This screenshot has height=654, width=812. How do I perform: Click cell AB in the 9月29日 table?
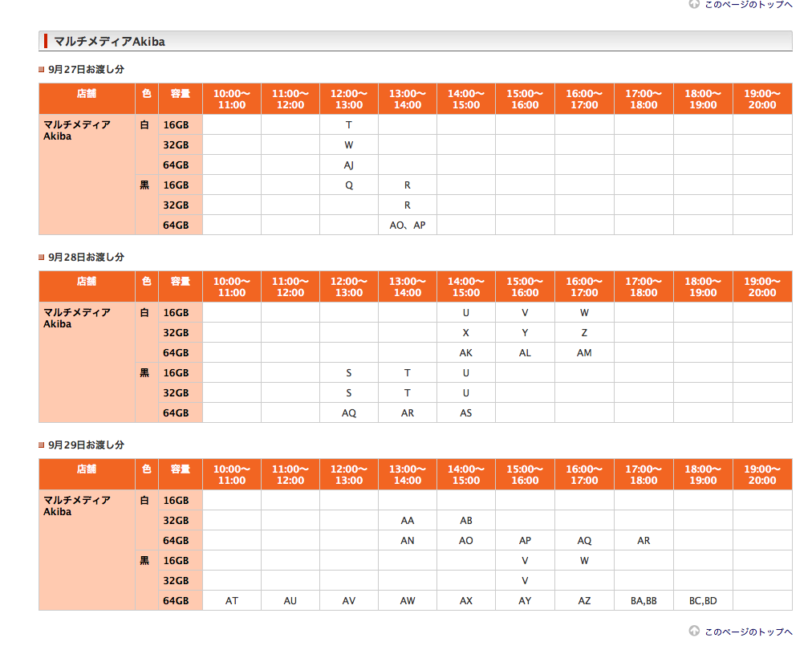click(466, 521)
